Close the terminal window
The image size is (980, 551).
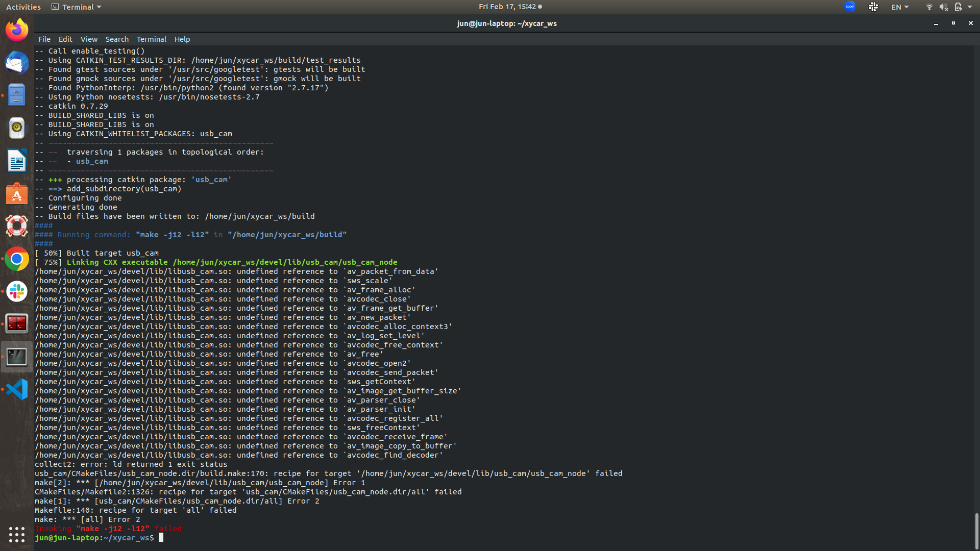970,23
